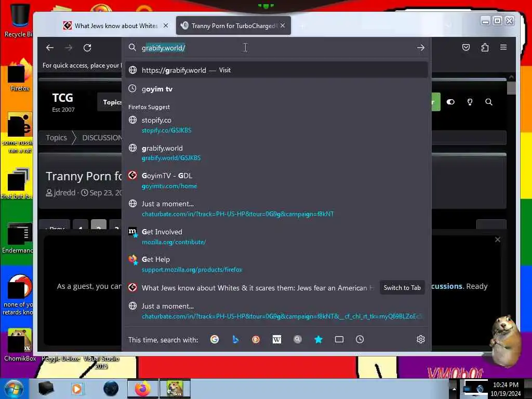Click the lightbulb icon in the forum header

click(x=470, y=102)
